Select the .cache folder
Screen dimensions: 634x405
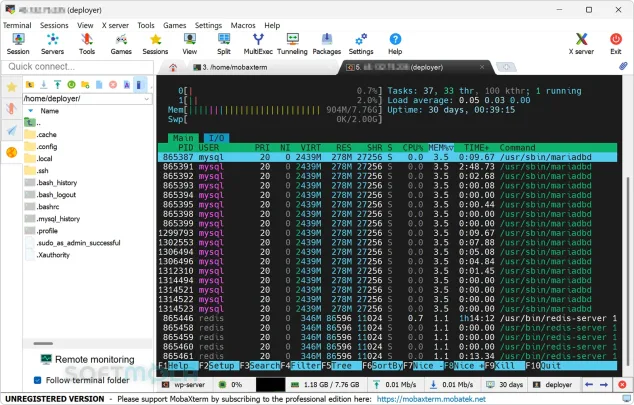[40, 135]
